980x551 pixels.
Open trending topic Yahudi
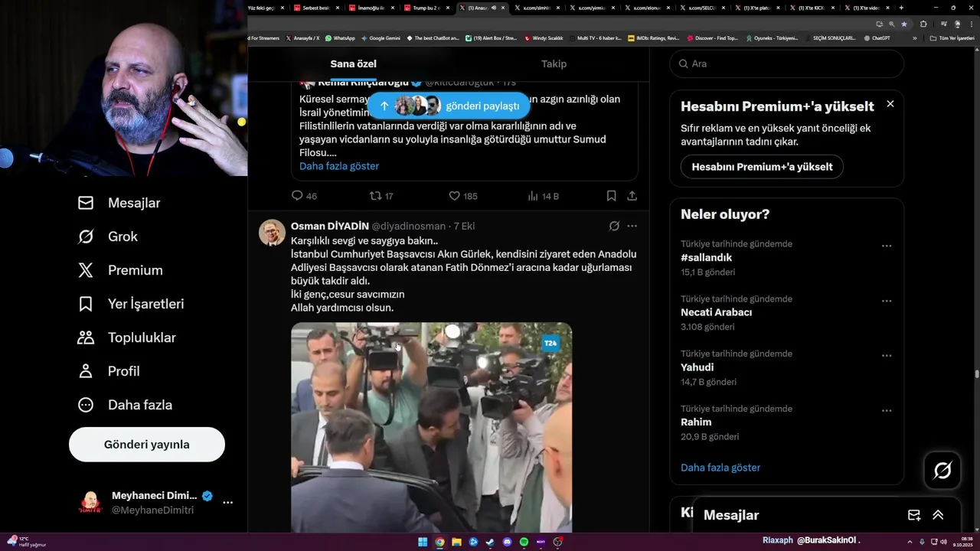coord(697,367)
